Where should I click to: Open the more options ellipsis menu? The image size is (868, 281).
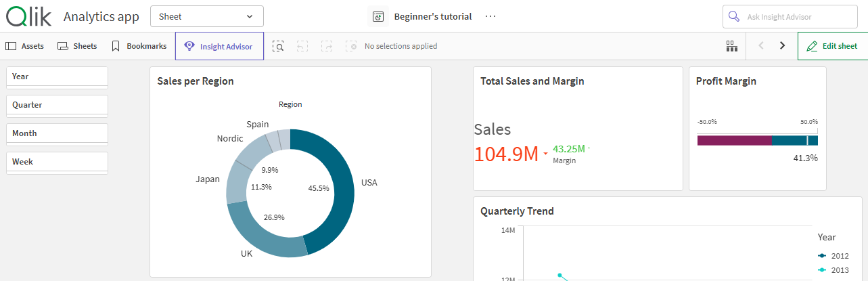(x=490, y=16)
